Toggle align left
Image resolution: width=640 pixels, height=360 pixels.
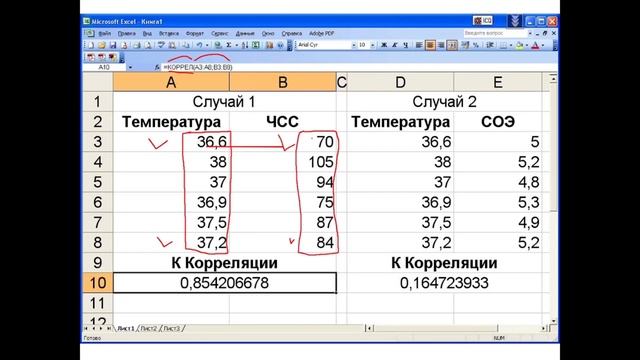click(x=419, y=45)
